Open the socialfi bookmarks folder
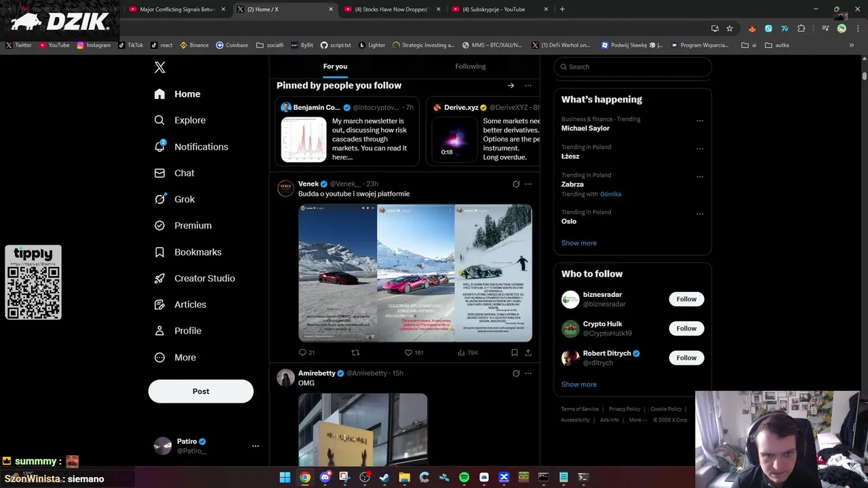Screen dimensions: 868x488 pos(270,45)
